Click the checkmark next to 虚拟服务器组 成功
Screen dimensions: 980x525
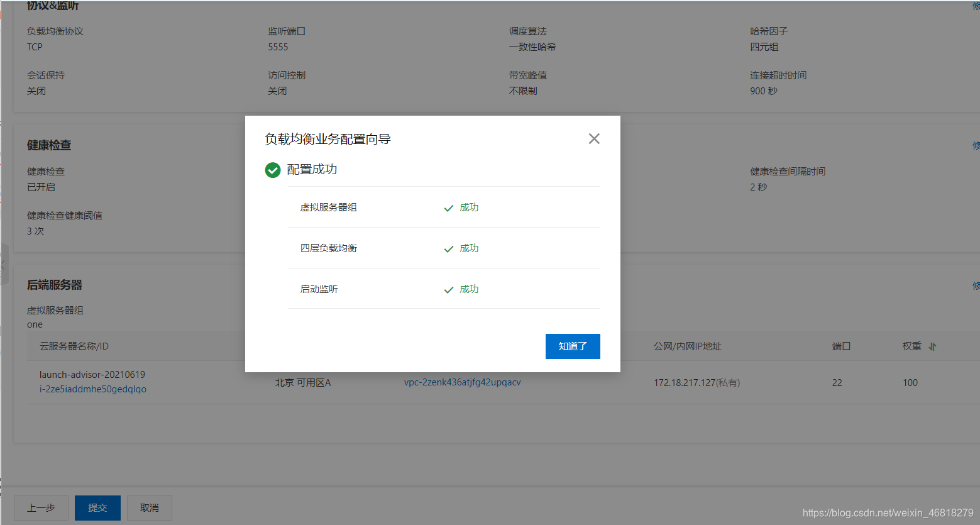coord(449,208)
